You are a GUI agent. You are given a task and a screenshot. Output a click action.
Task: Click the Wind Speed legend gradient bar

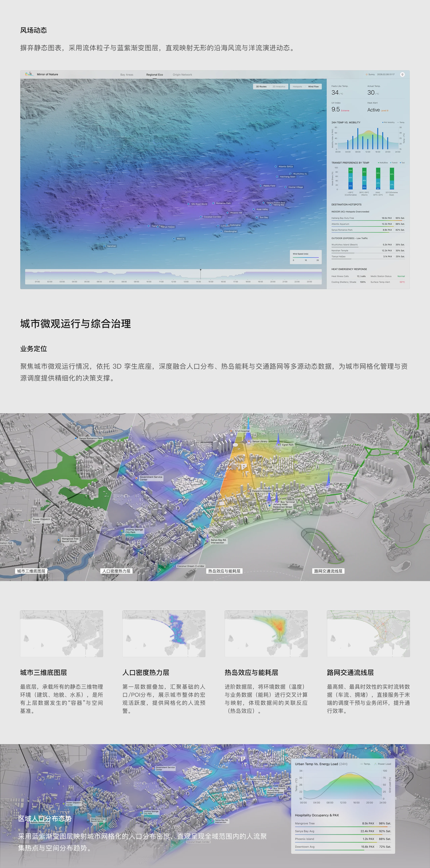(x=306, y=257)
